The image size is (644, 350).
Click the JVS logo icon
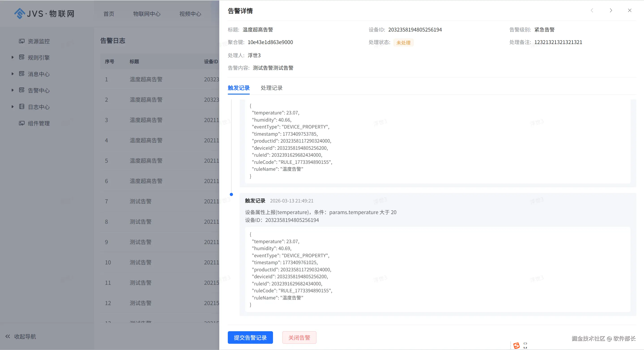[x=19, y=13]
